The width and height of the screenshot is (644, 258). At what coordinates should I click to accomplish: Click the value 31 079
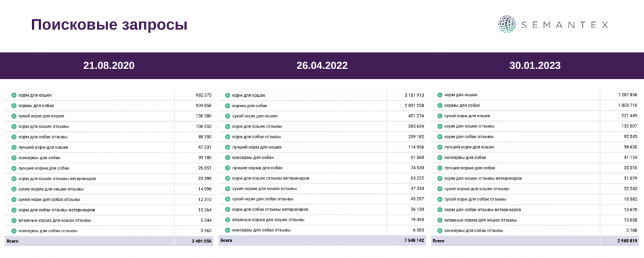click(630, 178)
